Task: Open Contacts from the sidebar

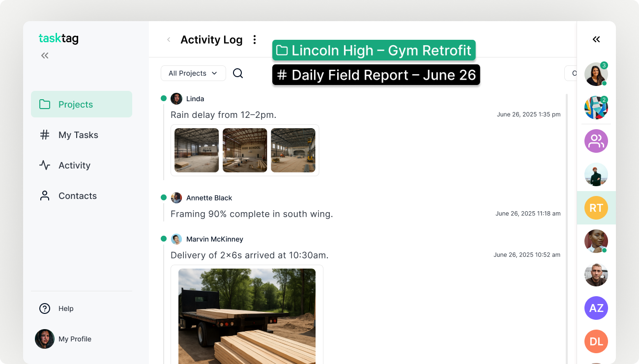Action: coord(77,196)
